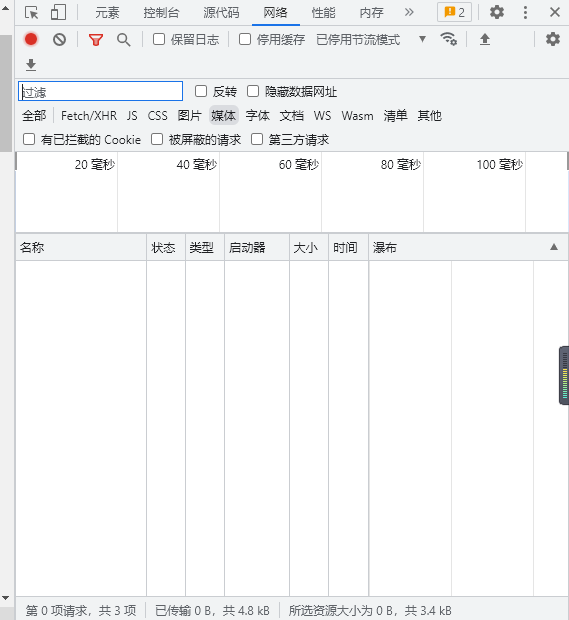Image resolution: width=569 pixels, height=620 pixels.
Task: Clear the network log with the block icon
Action: tap(60, 40)
